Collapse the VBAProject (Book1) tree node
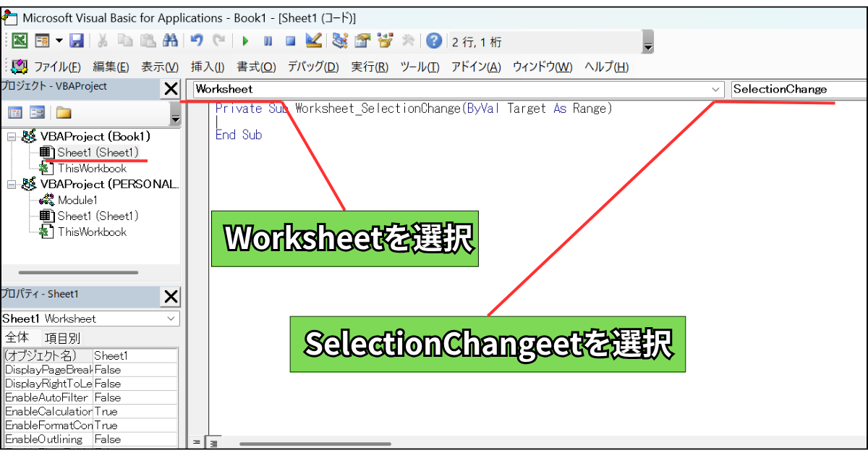868x456 pixels. (11, 136)
